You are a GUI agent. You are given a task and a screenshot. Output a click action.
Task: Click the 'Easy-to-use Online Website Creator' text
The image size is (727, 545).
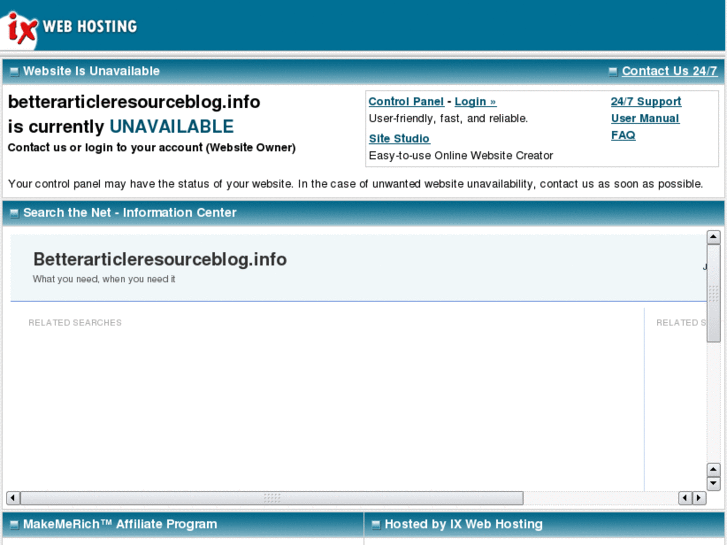(x=461, y=155)
